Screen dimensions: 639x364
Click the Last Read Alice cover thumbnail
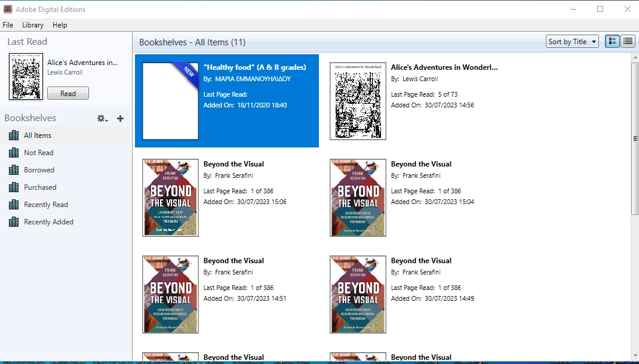[x=26, y=76]
